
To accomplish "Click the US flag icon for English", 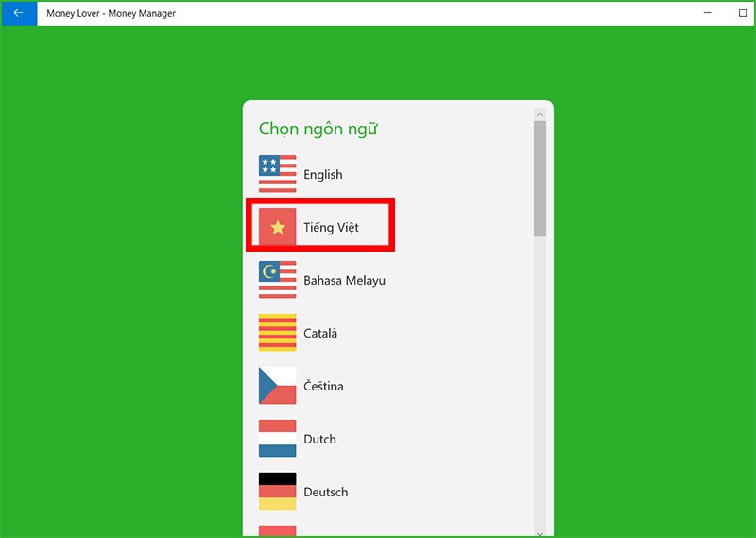I will click(277, 174).
